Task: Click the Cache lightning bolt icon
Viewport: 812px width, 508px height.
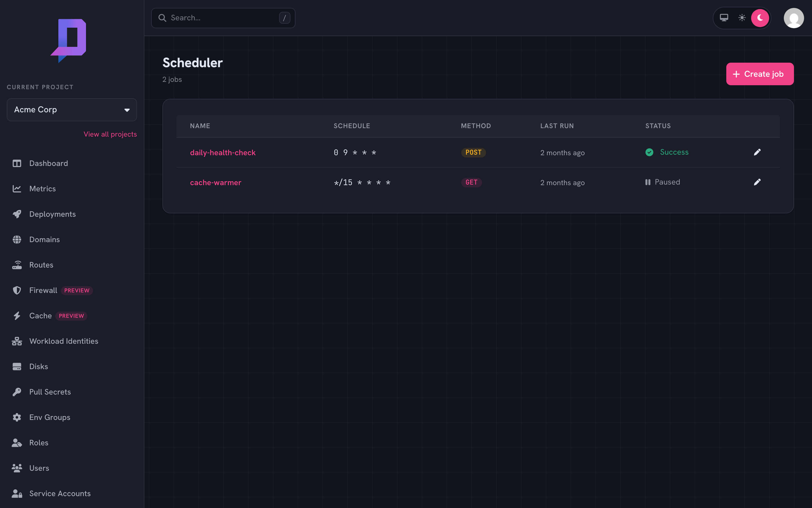Action: [x=17, y=316]
